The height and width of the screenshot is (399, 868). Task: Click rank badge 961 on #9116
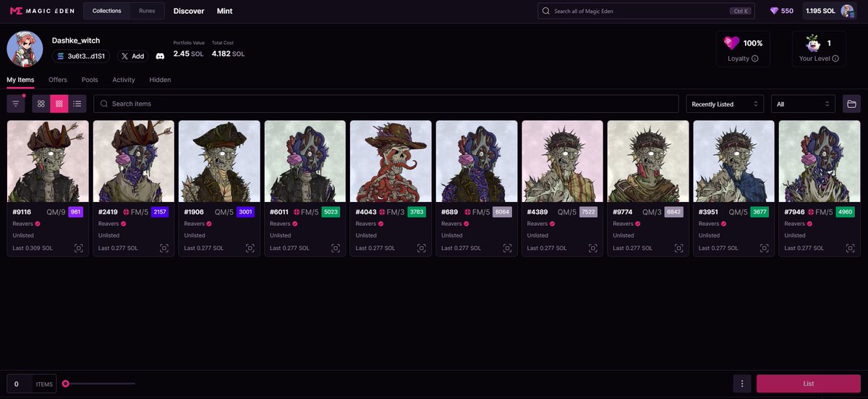click(76, 212)
